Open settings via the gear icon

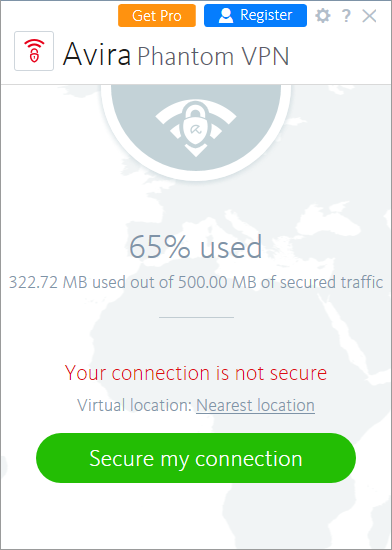point(323,16)
